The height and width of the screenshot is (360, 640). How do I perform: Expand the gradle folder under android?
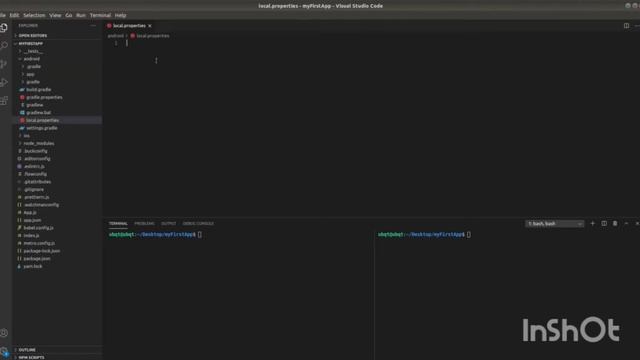(33, 82)
